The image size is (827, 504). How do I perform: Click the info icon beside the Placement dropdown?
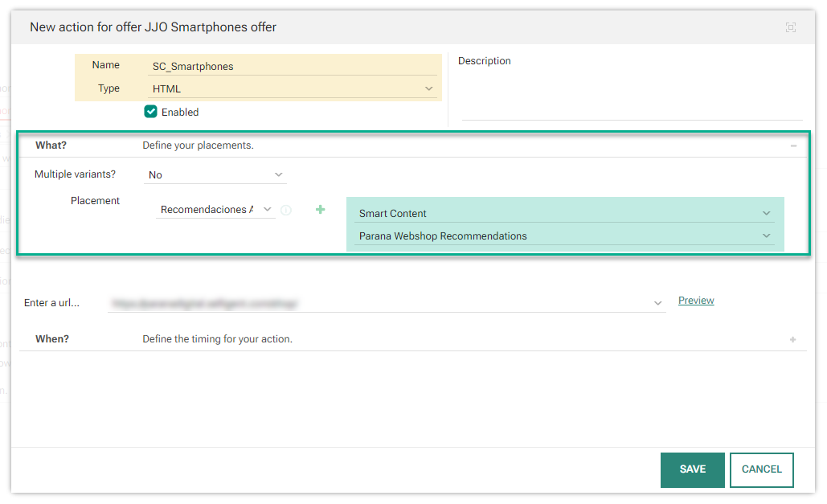(x=286, y=211)
